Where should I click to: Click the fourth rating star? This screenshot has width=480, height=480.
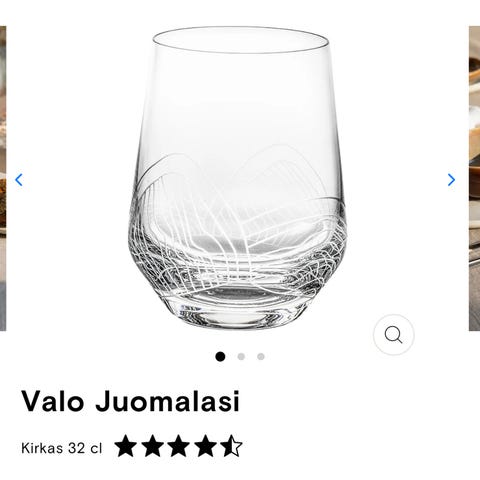point(205,446)
